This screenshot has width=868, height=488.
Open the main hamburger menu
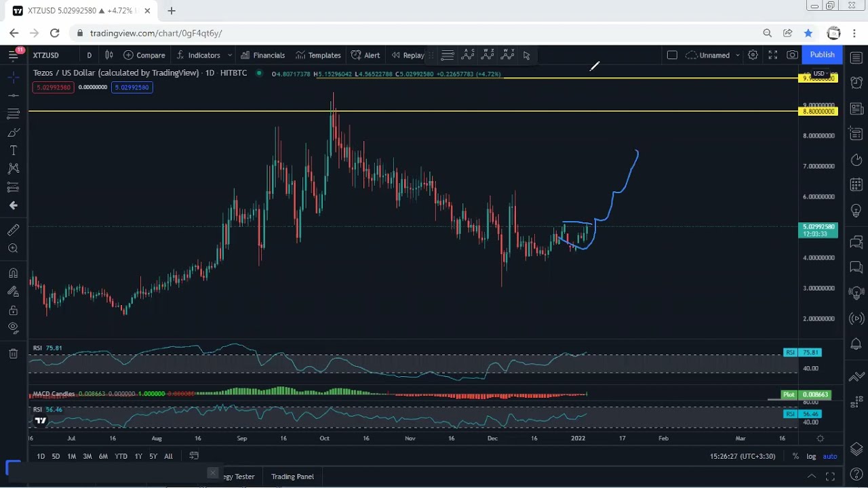pos(13,55)
